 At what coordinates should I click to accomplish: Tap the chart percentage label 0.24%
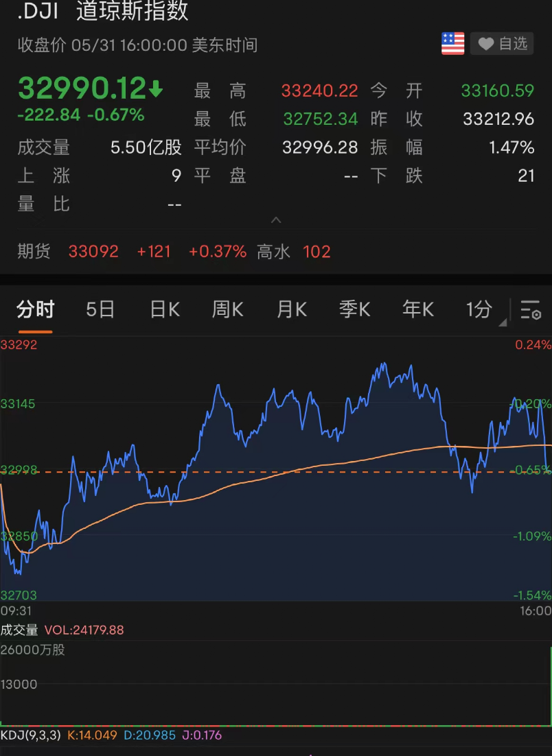tap(533, 345)
